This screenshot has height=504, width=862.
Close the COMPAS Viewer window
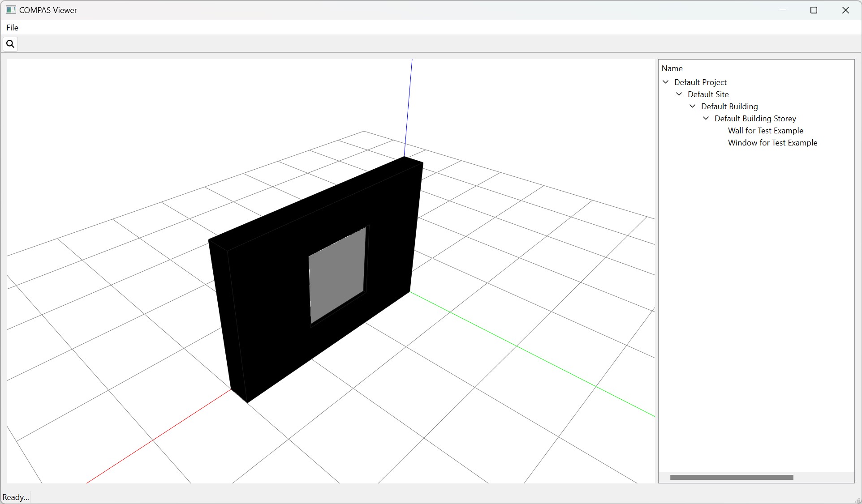tap(845, 10)
